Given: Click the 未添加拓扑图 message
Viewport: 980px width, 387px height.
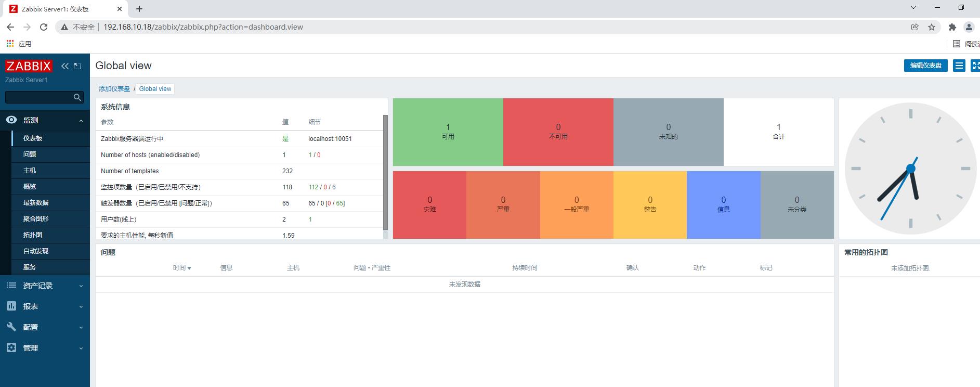Looking at the screenshot, I should pos(910,268).
